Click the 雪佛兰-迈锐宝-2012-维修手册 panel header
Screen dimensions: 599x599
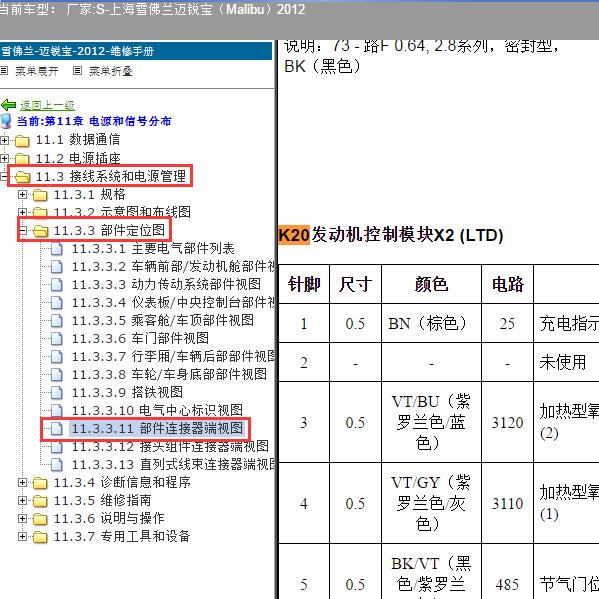pos(136,51)
